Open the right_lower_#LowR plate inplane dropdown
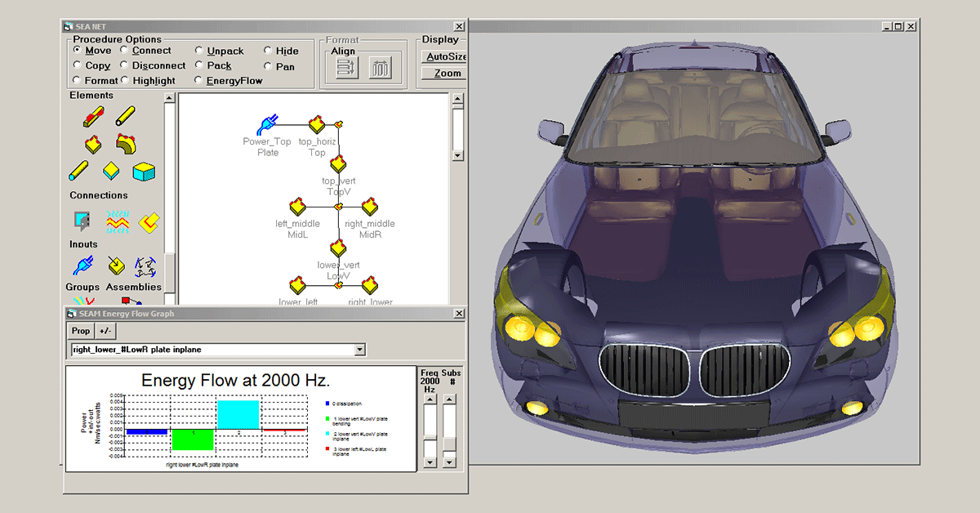 358,349
